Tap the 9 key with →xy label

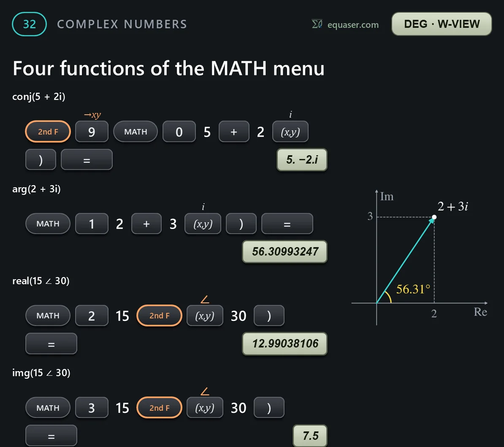point(92,132)
